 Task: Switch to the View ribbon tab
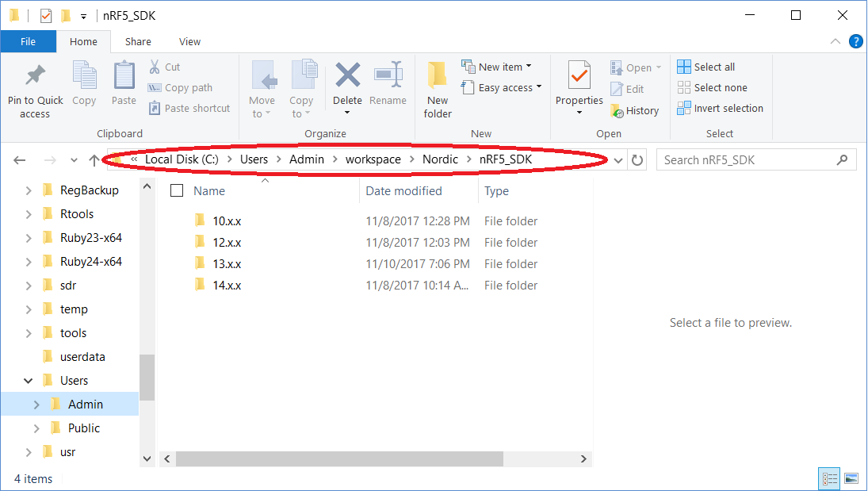[190, 41]
